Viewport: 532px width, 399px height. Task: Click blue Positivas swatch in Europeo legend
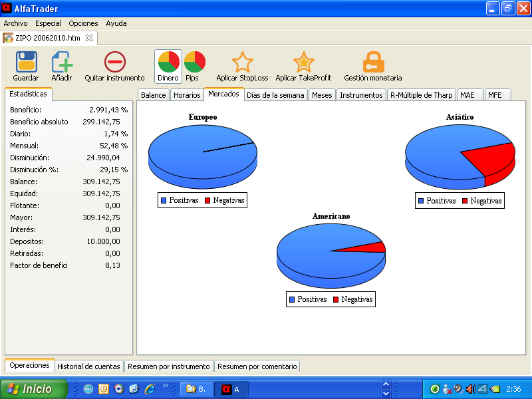coord(164,201)
